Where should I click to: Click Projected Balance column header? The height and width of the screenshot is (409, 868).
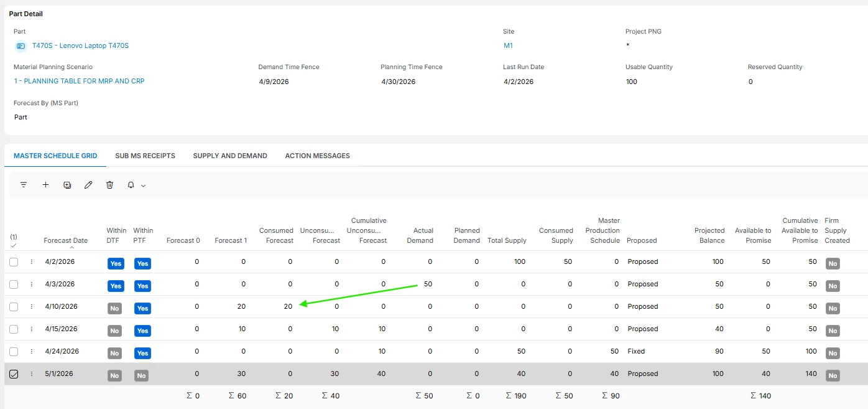709,235
